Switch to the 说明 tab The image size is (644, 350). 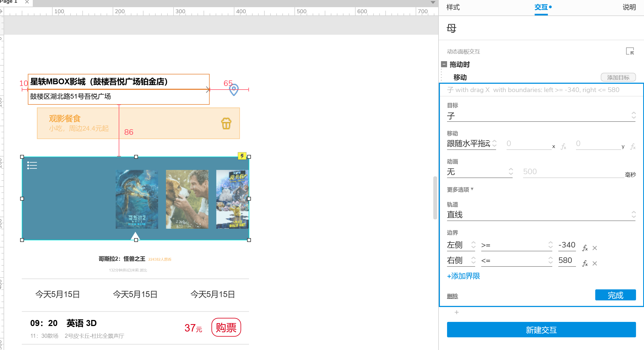tap(629, 7)
